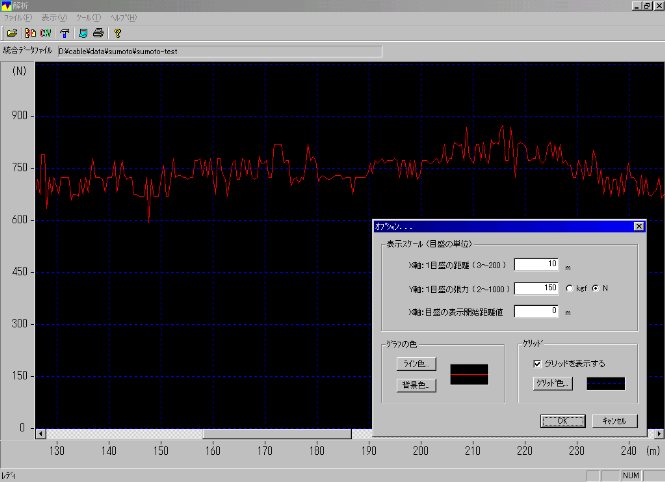Viewport: 665px width, 482px height.
Task: Click the (N) unit label on the Y-axis
Action: tap(20, 71)
